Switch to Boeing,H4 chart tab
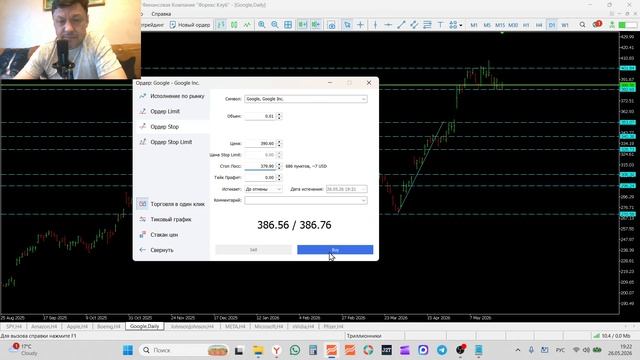The image size is (640, 360). click(109, 327)
